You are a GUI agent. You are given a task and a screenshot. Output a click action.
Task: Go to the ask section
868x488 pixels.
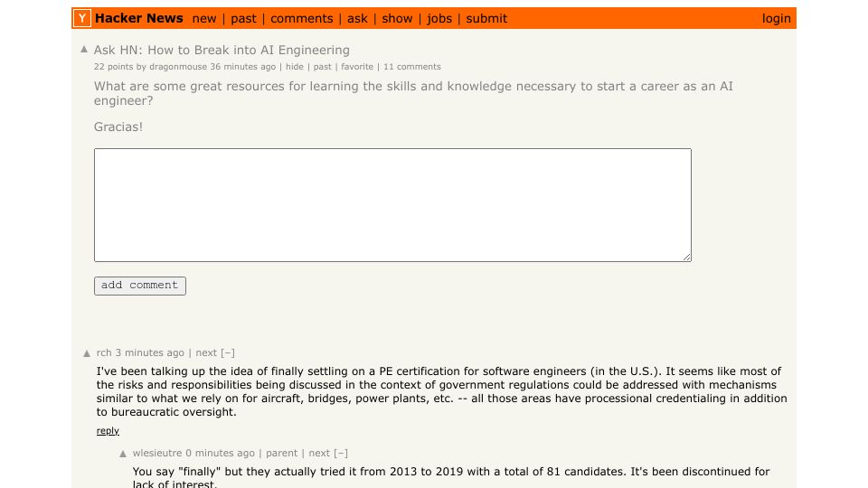click(358, 19)
